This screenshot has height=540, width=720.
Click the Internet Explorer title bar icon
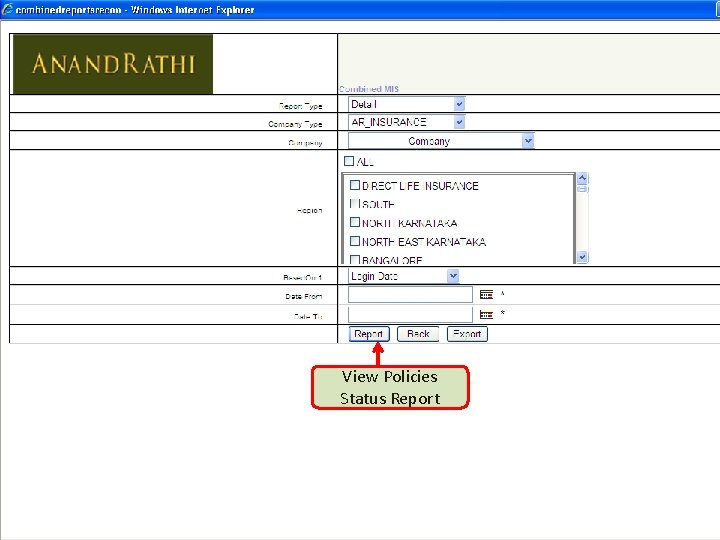point(7,9)
